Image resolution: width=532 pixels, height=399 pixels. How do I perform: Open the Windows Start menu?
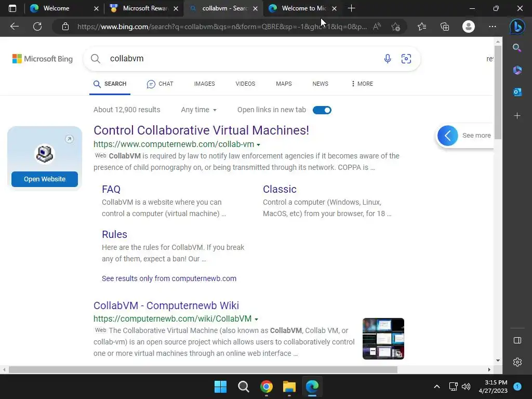coord(220,387)
